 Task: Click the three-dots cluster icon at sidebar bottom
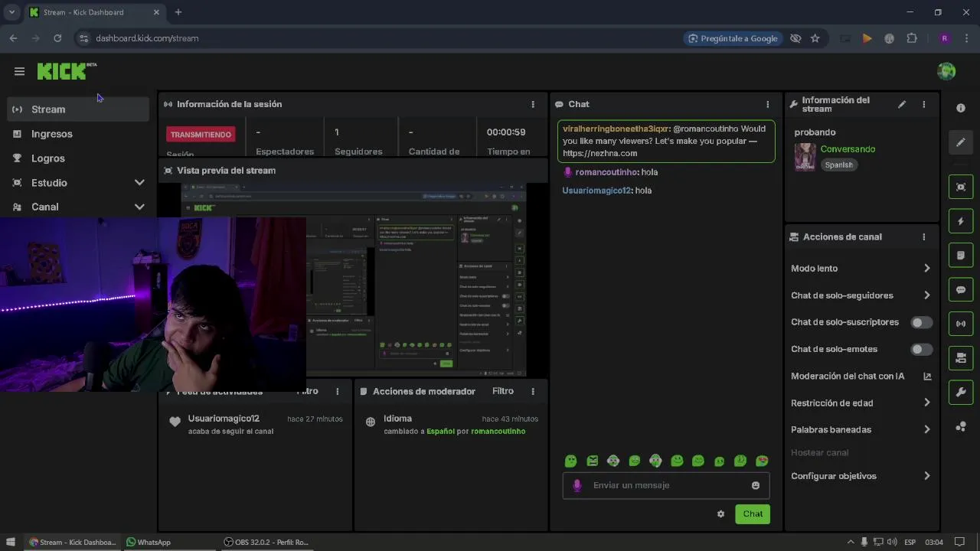tap(961, 427)
